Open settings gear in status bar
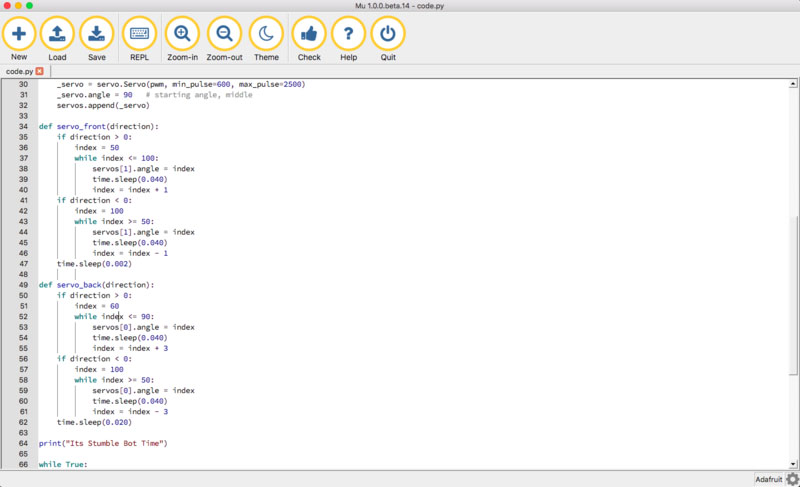 [791, 479]
